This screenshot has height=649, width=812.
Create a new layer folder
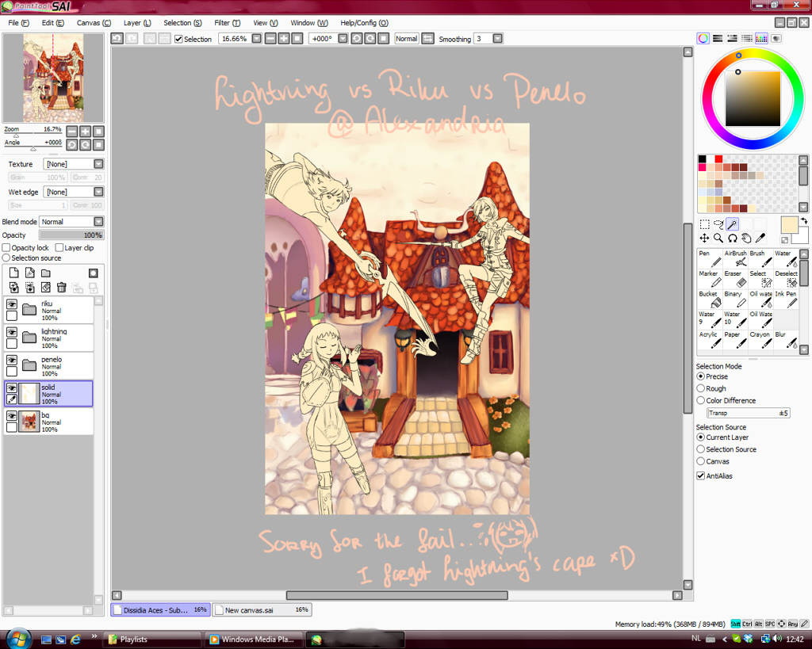[x=45, y=273]
